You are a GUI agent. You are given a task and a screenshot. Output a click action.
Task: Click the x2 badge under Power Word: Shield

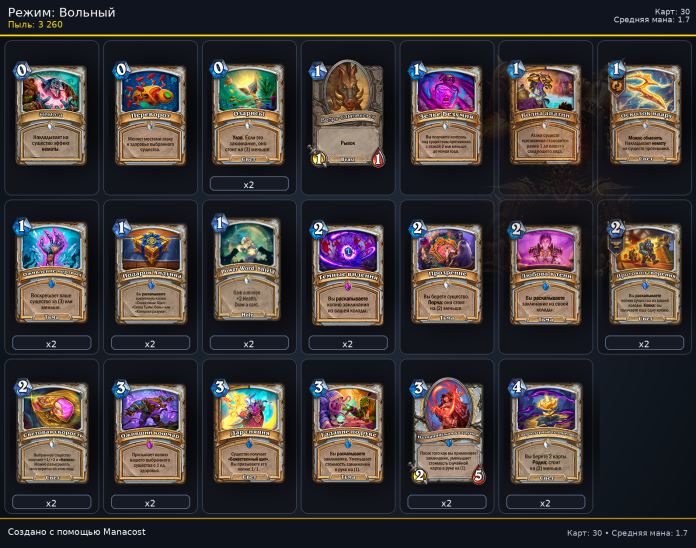249,343
